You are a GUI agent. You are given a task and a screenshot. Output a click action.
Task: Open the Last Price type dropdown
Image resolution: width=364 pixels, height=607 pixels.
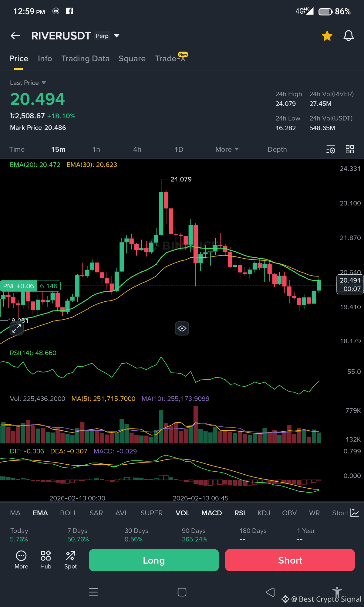click(28, 83)
